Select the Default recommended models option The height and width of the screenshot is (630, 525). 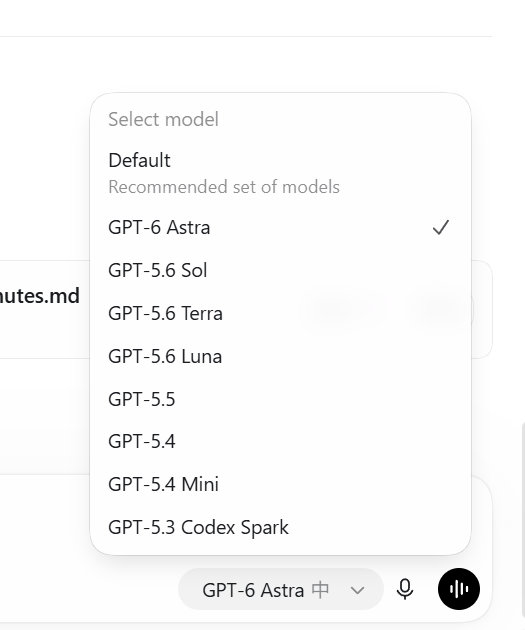280,173
